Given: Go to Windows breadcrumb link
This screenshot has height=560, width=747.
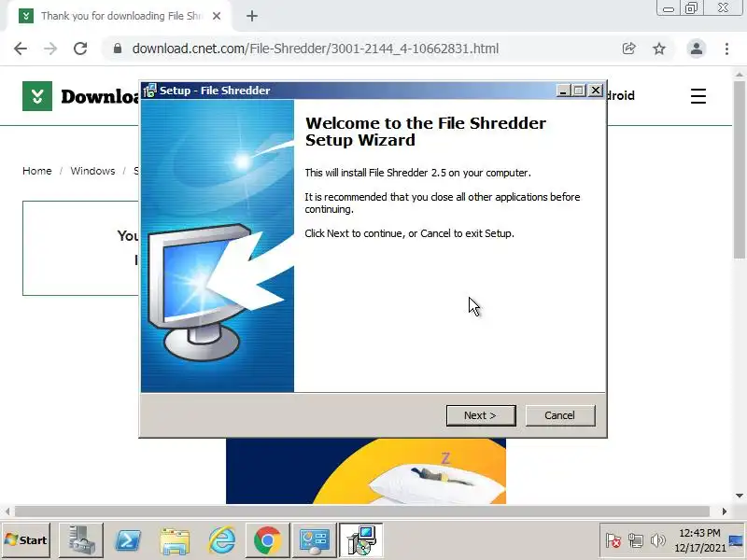Looking at the screenshot, I should click(92, 171).
